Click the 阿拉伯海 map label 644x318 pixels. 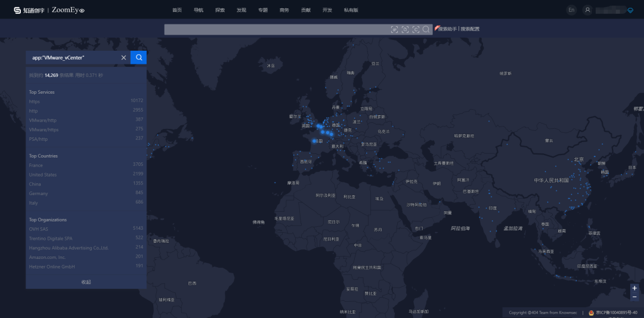click(460, 228)
